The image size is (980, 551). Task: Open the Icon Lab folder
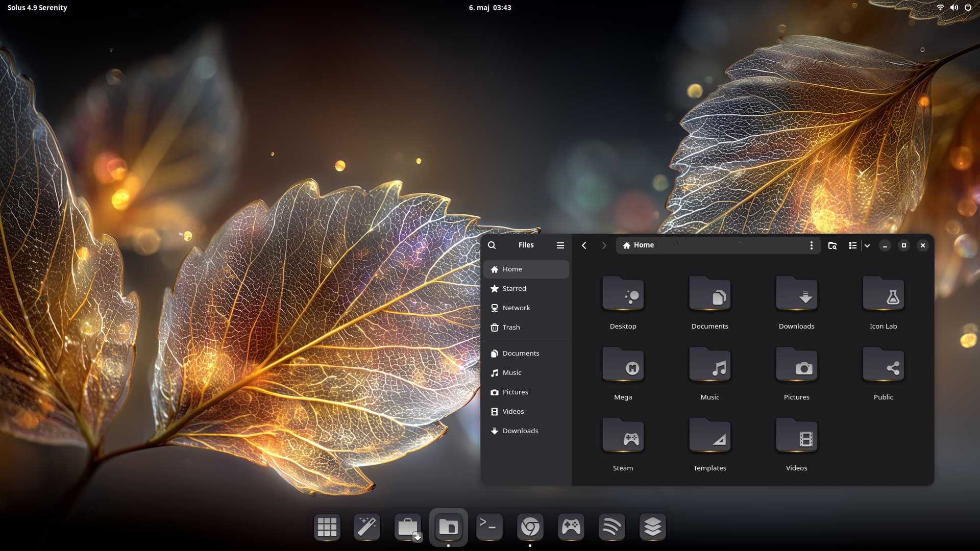point(883,302)
